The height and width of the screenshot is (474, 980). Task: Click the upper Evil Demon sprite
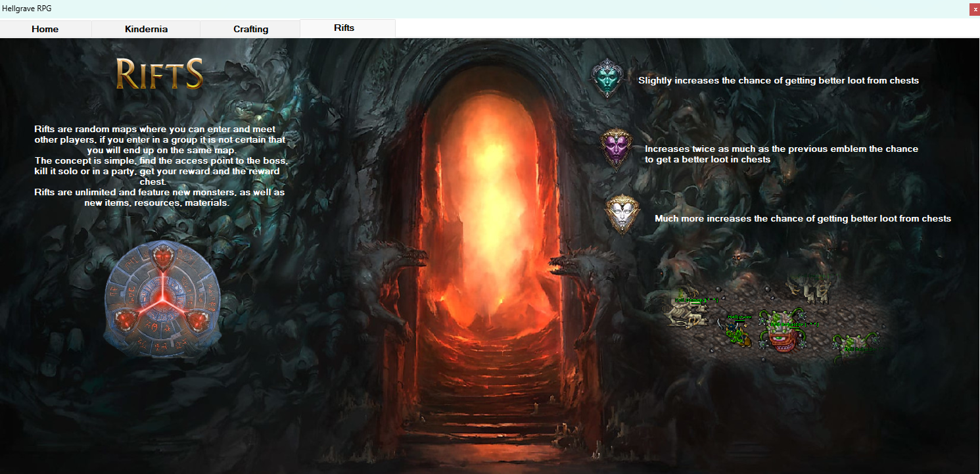(x=807, y=289)
